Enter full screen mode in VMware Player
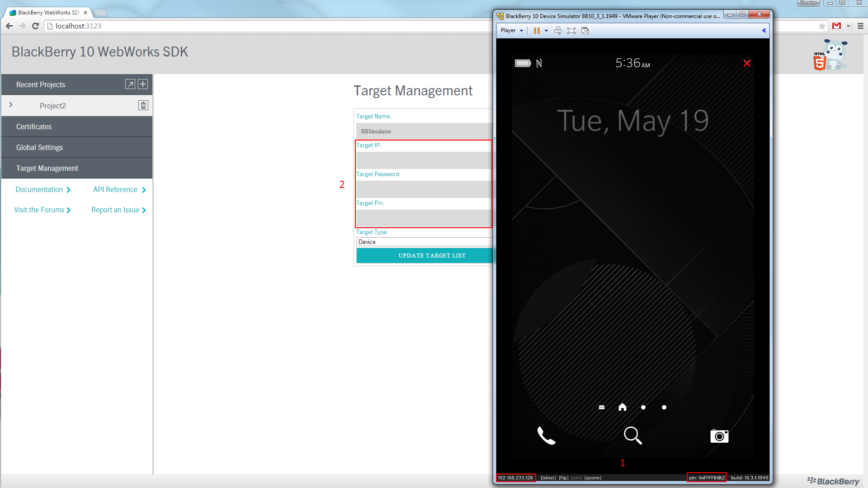This screenshot has width=868, height=488. click(x=571, y=30)
